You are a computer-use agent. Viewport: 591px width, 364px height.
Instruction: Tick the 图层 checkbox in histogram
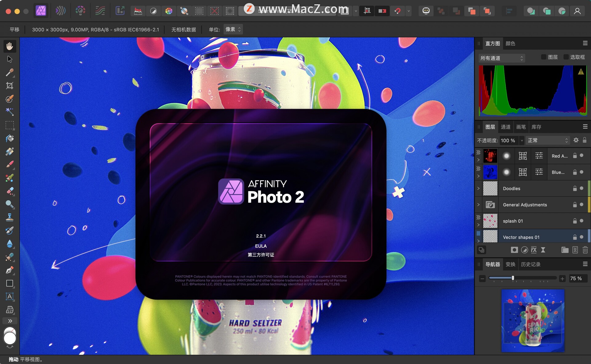pyautogui.click(x=544, y=57)
